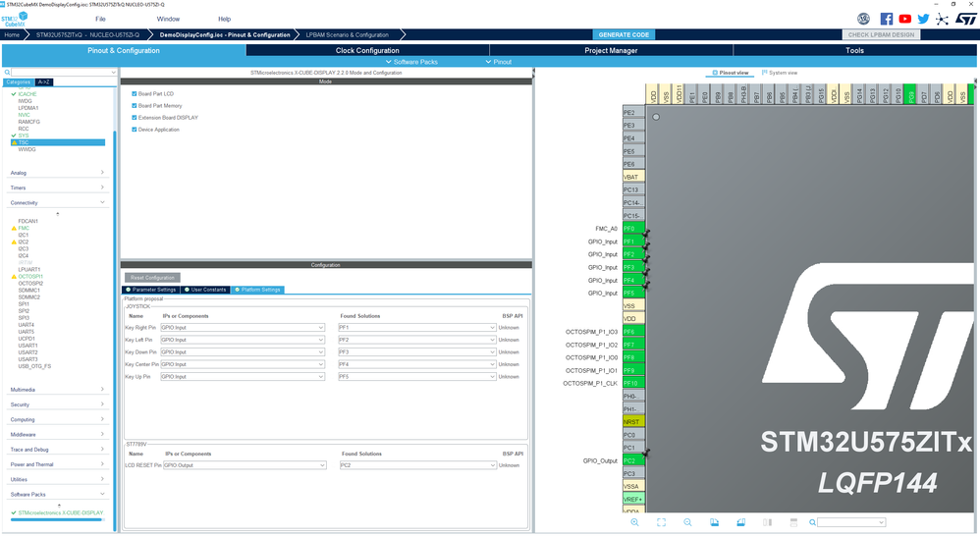This screenshot has width=980, height=537.
Task: Open the File menu
Action: click(100, 19)
